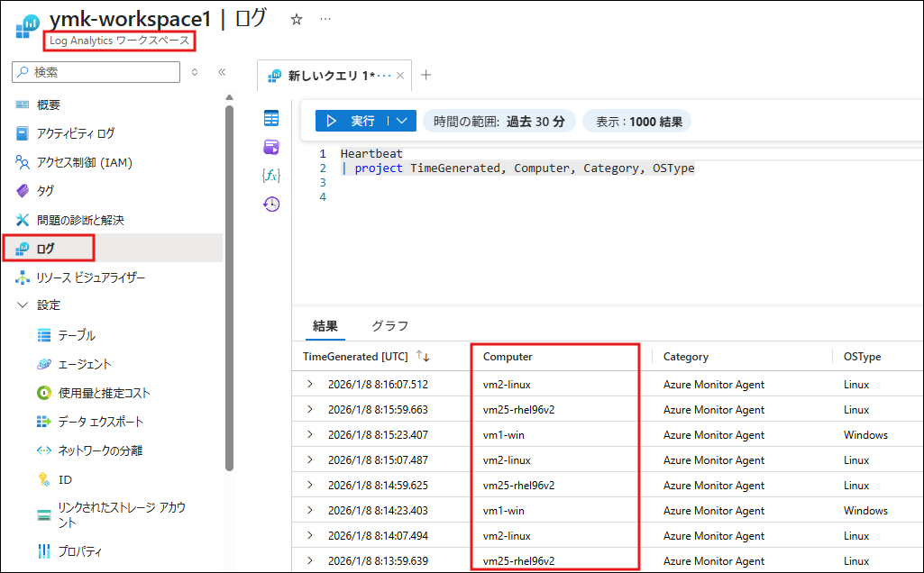Viewport: 924px width, 573px height.
Task: Collapse the 設定 section chevron
Action: coord(23,305)
